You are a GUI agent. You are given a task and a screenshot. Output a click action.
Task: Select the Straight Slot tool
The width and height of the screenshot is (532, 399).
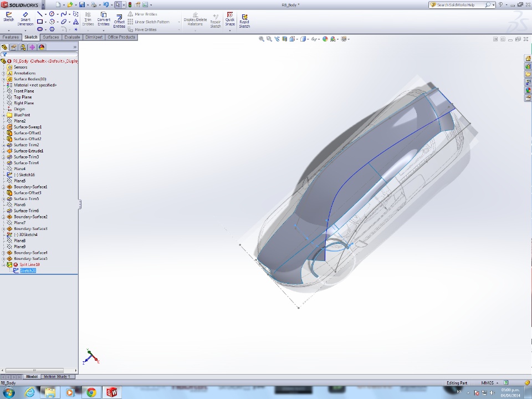(x=40, y=29)
